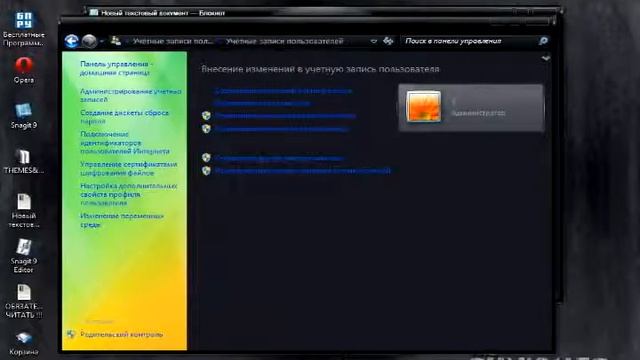Go back with the blue Back arrow
This screenshot has height=360, width=640.
click(71, 41)
